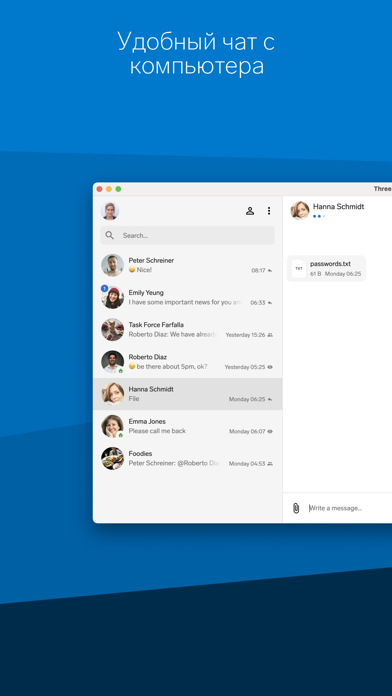This screenshot has height=696, width=392.
Task: Open Foodies group chat
Action: click(x=187, y=459)
